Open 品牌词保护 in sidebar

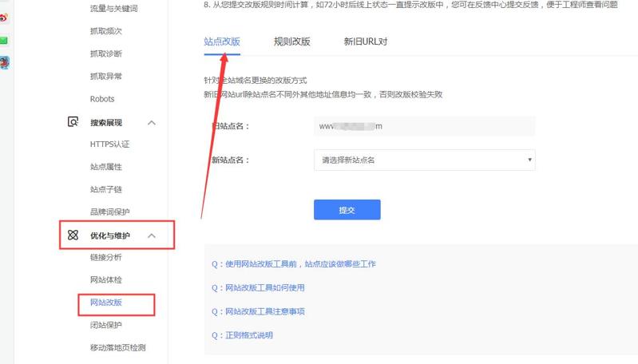coord(110,212)
